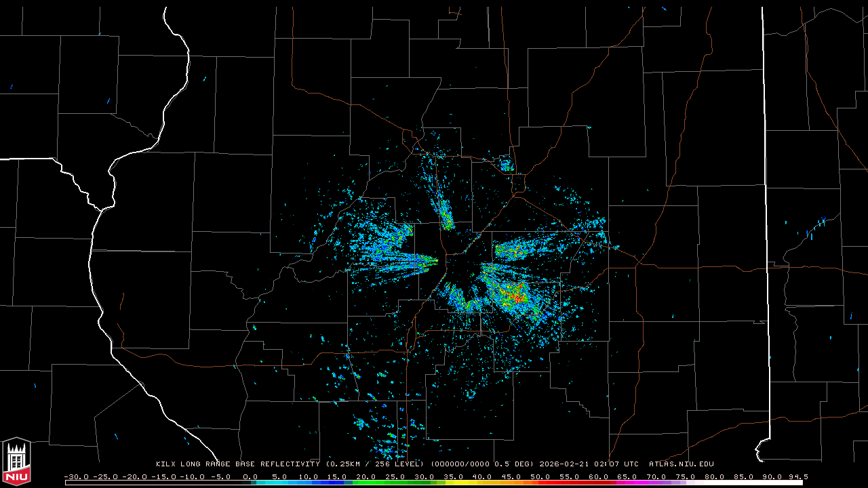Click the "(0.25KM / 256 LEVEL)" text
The image size is (868, 488).
[375, 464]
